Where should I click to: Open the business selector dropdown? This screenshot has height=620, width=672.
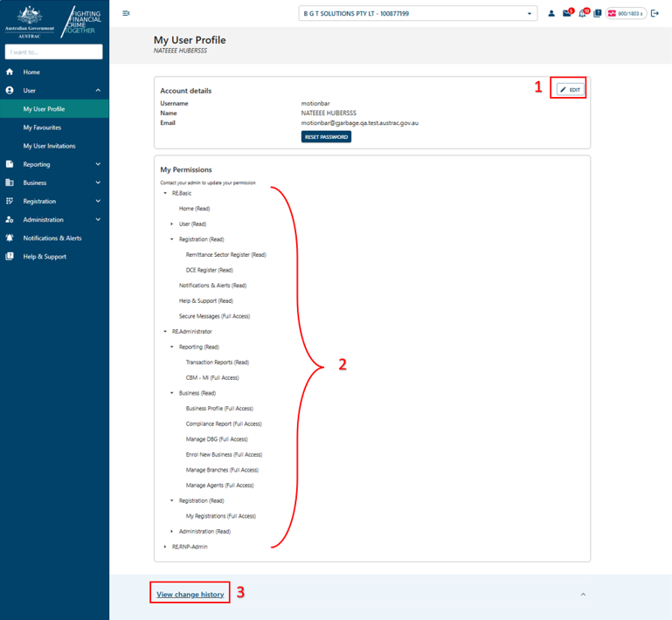(x=418, y=13)
